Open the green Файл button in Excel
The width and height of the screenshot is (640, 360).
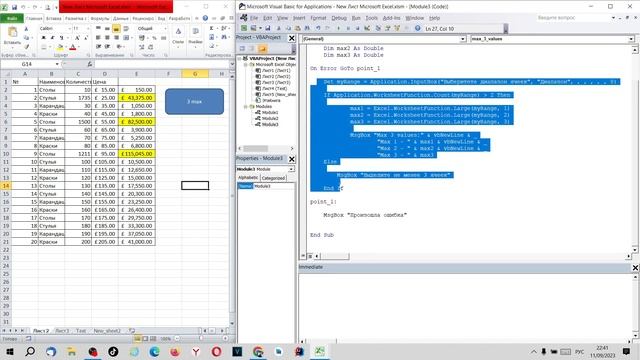point(12,18)
